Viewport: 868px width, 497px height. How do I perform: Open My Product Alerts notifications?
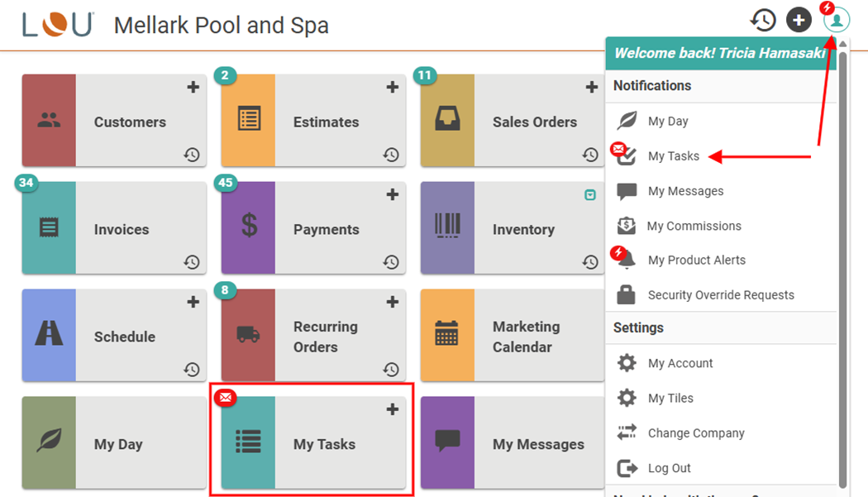tap(696, 260)
